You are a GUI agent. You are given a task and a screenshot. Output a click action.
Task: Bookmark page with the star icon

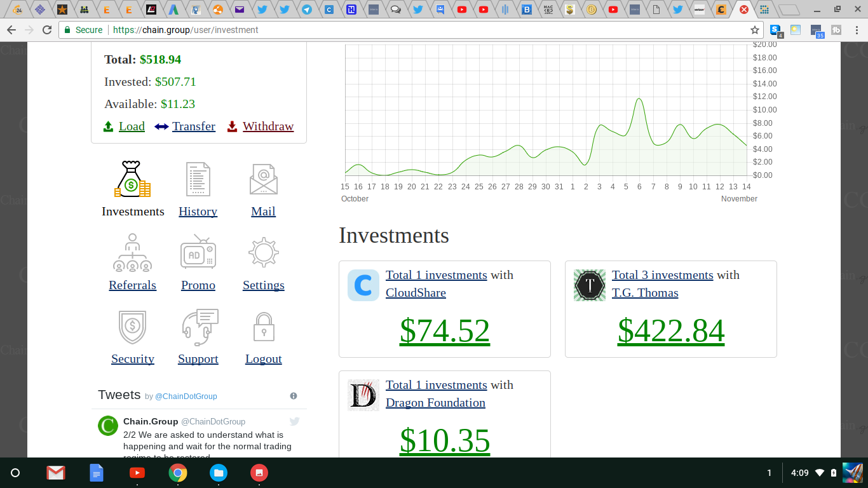pos(755,30)
